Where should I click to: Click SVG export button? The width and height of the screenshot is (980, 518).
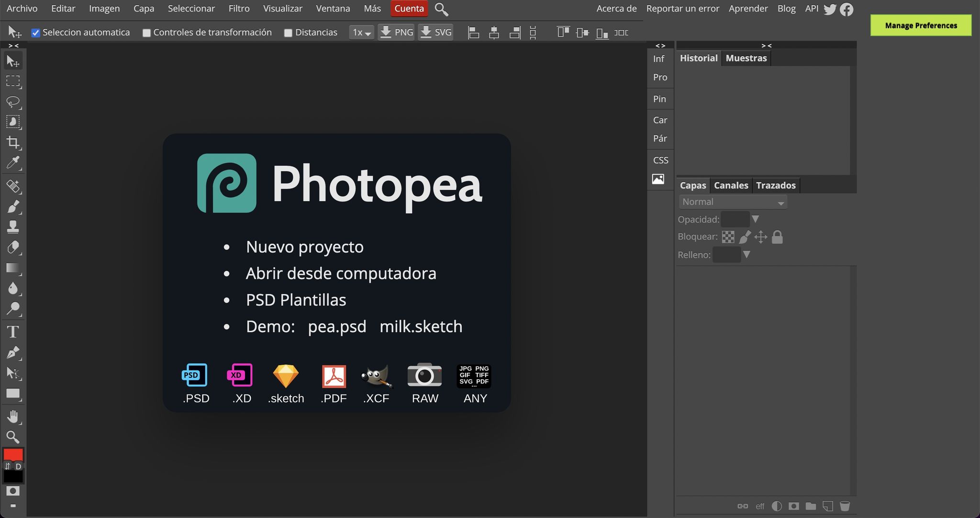click(x=435, y=31)
